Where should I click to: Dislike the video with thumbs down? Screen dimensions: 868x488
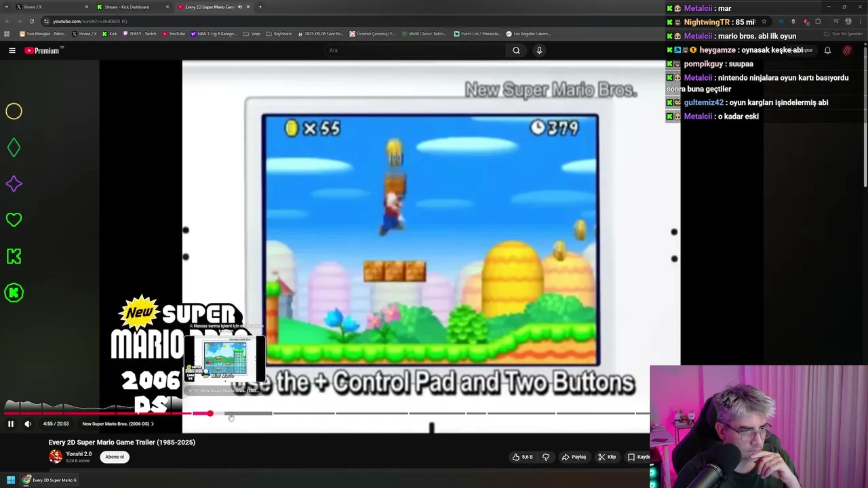click(546, 457)
